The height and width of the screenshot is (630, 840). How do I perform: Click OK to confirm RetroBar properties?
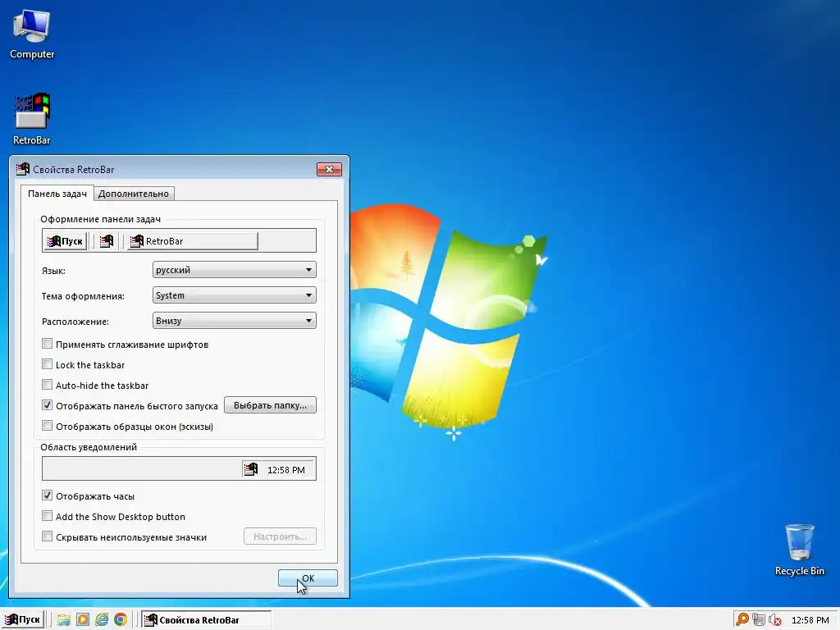308,578
